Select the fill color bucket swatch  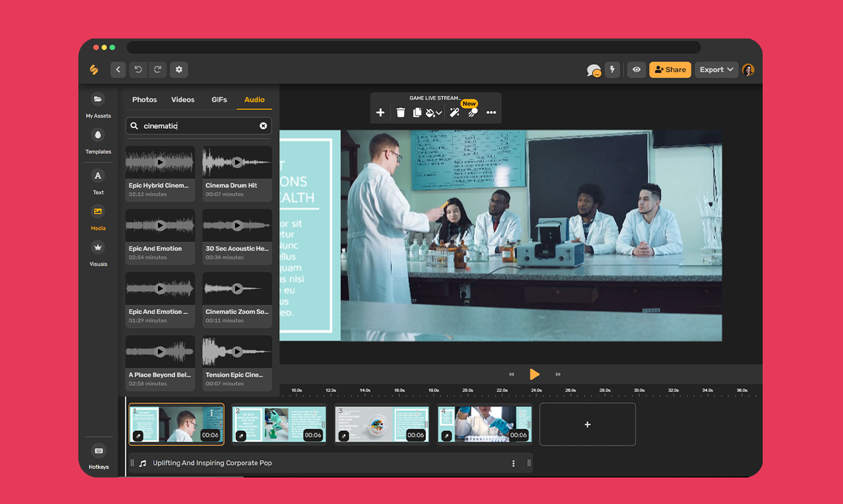click(x=429, y=112)
